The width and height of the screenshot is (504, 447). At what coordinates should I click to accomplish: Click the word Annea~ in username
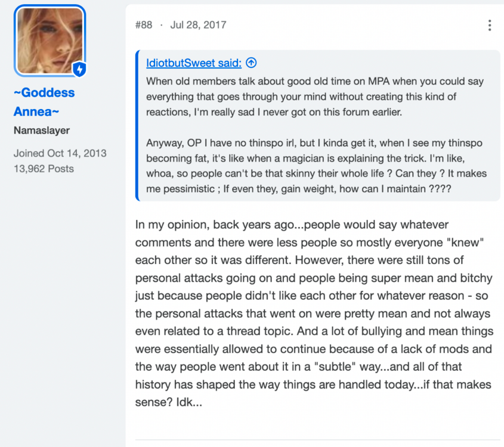click(x=36, y=111)
